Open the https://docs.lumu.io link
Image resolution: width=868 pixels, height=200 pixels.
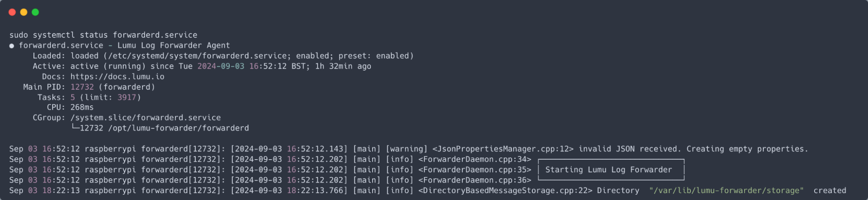click(117, 77)
